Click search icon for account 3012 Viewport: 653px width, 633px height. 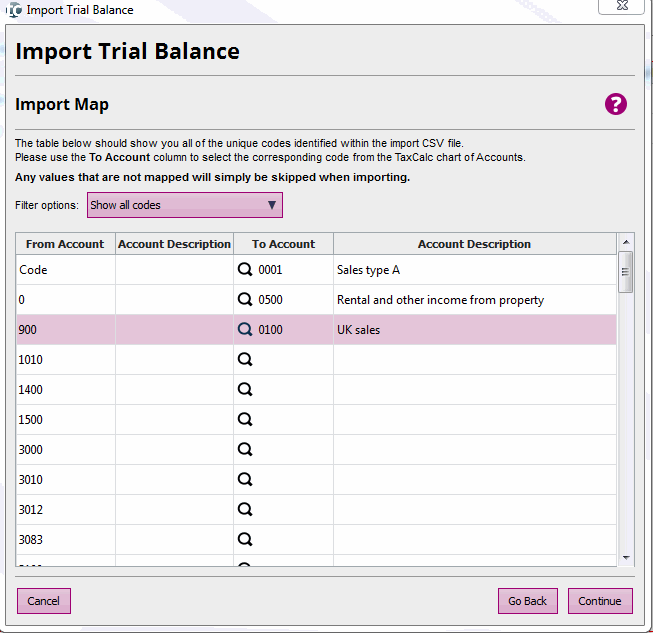[x=244, y=510]
